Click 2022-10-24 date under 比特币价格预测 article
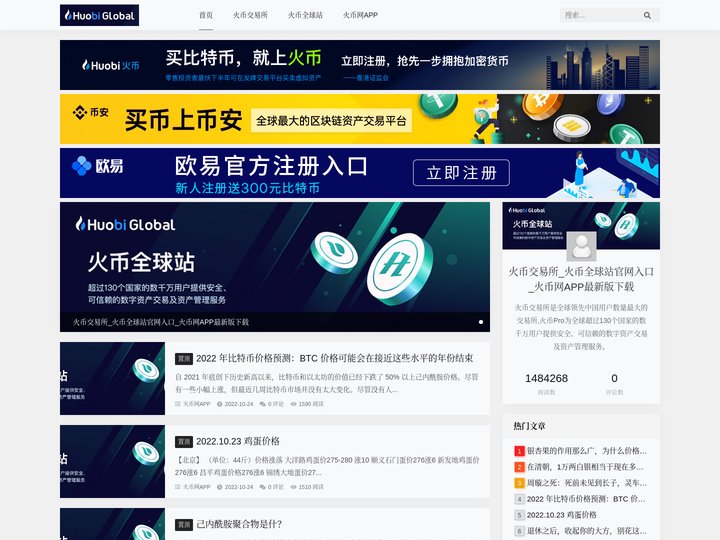The image size is (720, 540). (239, 404)
